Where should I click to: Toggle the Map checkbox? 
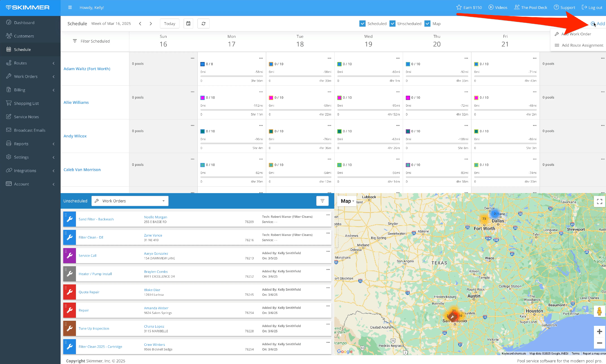click(427, 24)
